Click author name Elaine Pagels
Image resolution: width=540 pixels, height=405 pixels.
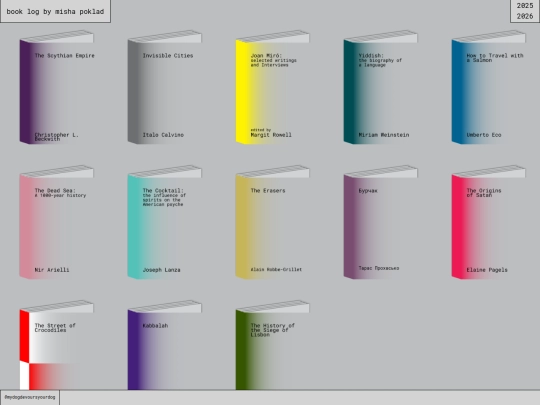487,270
